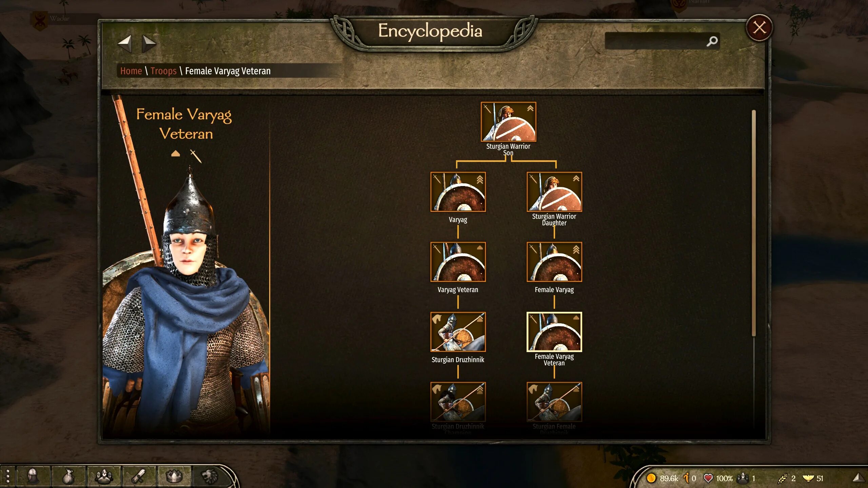Open the inventory sack icon
The height and width of the screenshot is (488, 868).
pyautogui.click(x=68, y=477)
